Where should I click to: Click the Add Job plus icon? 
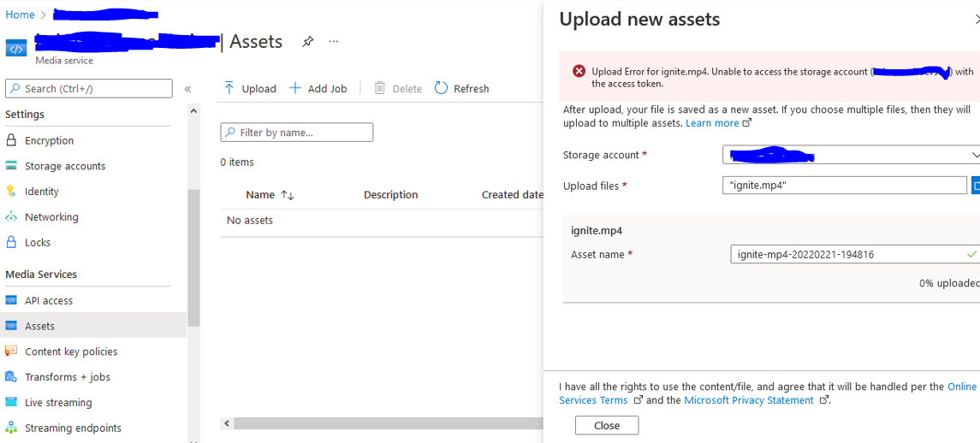pyautogui.click(x=295, y=88)
